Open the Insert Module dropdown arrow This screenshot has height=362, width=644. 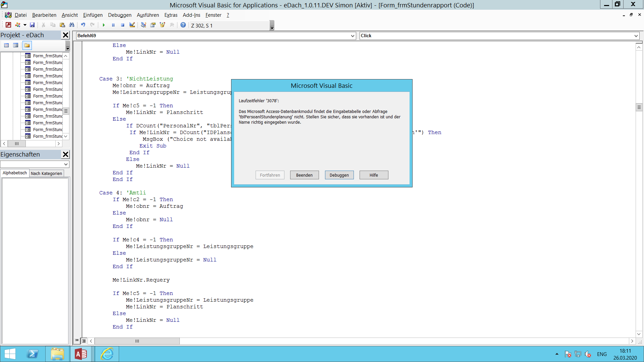24,25
